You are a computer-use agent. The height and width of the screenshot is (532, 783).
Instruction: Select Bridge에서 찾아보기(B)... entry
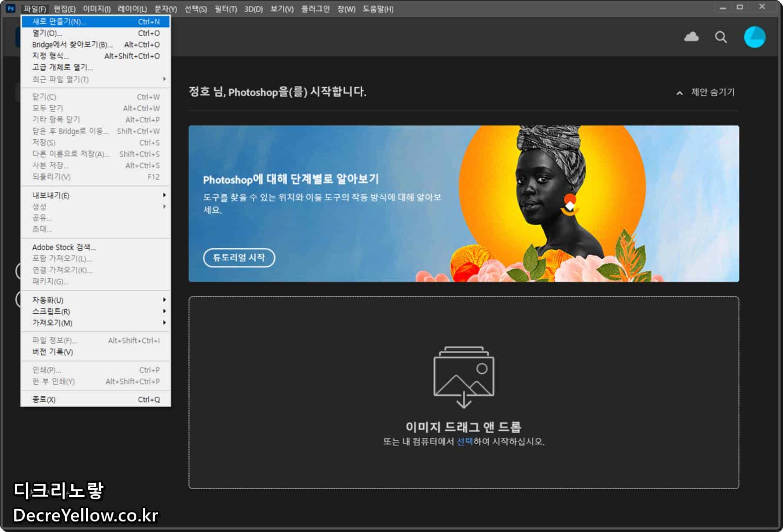click(x=96, y=44)
